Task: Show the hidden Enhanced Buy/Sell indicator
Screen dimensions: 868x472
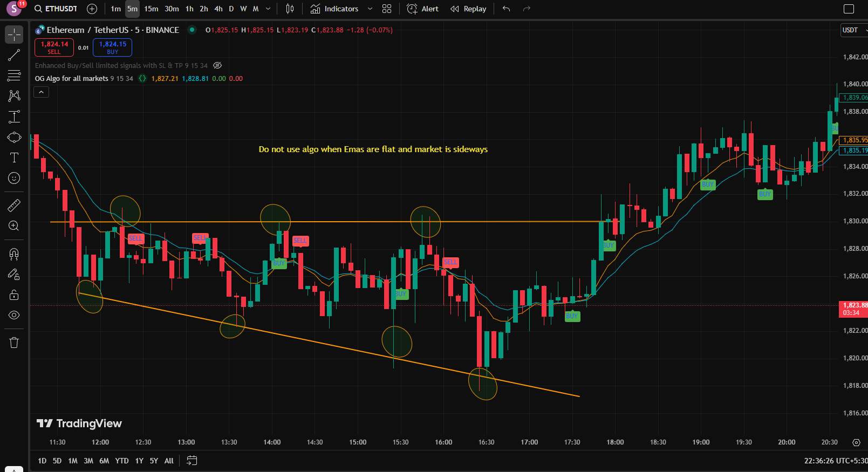Action: [217, 65]
